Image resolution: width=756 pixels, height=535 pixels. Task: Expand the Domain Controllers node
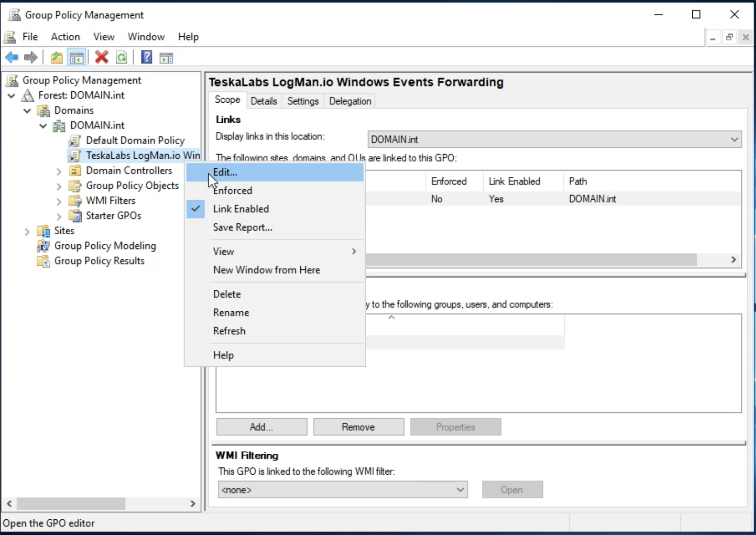tap(59, 171)
